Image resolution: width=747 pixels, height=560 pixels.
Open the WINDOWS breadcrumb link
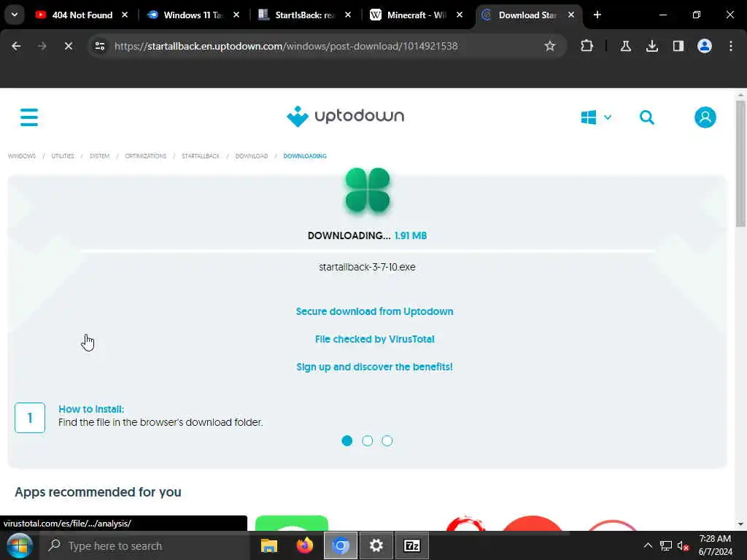22,156
